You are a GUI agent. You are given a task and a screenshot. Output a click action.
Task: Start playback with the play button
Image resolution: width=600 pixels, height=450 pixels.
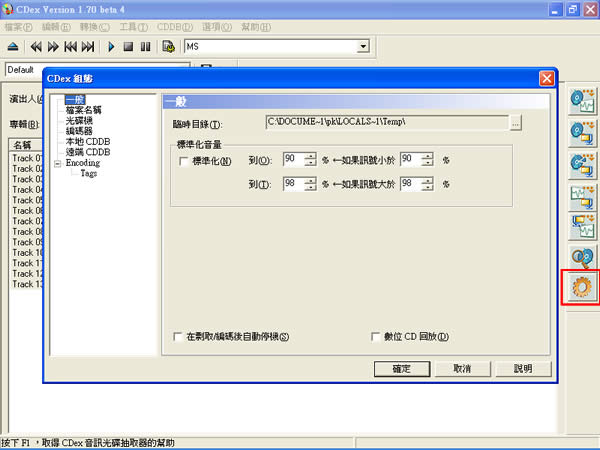coord(111,47)
